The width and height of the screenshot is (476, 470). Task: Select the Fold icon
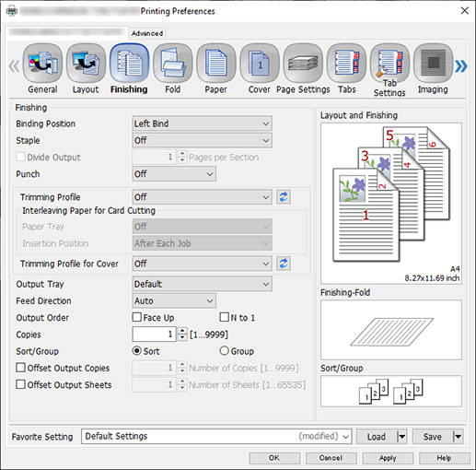[x=172, y=64]
